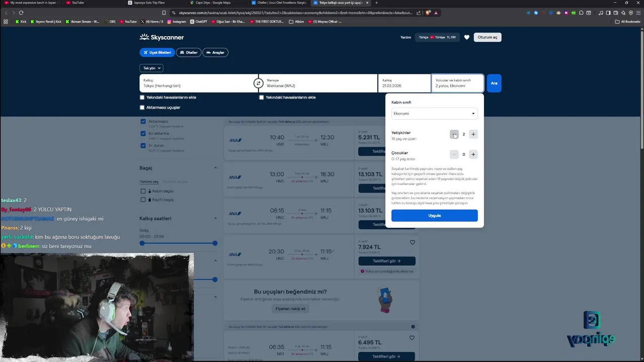
Task: Open the ChatGPT bookmark
Action: coord(198,22)
